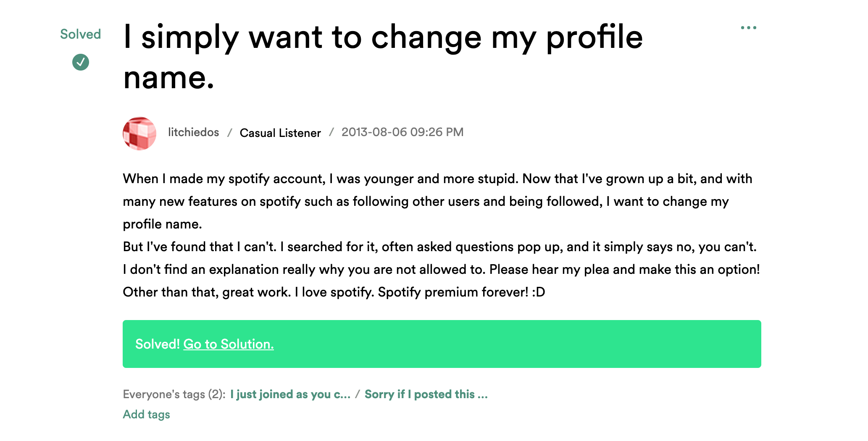Click the post title about changing profile name
The image size is (868, 441).
tap(383, 57)
